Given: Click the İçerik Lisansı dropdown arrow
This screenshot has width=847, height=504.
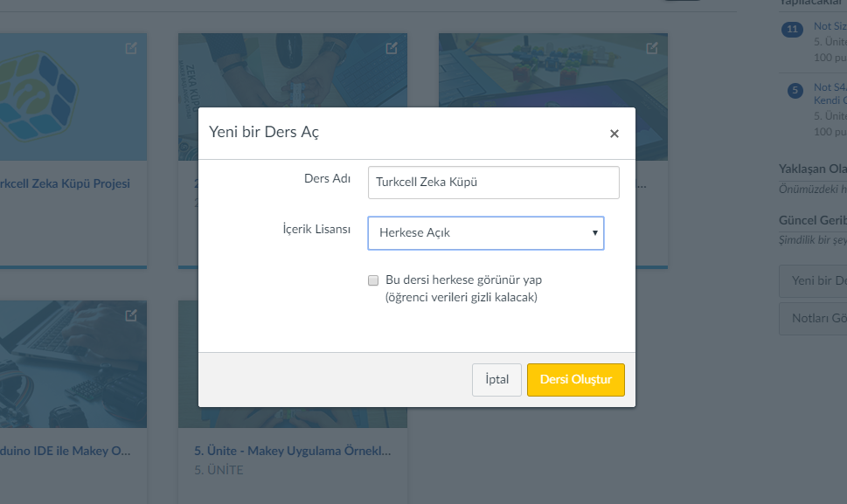Looking at the screenshot, I should click(x=594, y=233).
